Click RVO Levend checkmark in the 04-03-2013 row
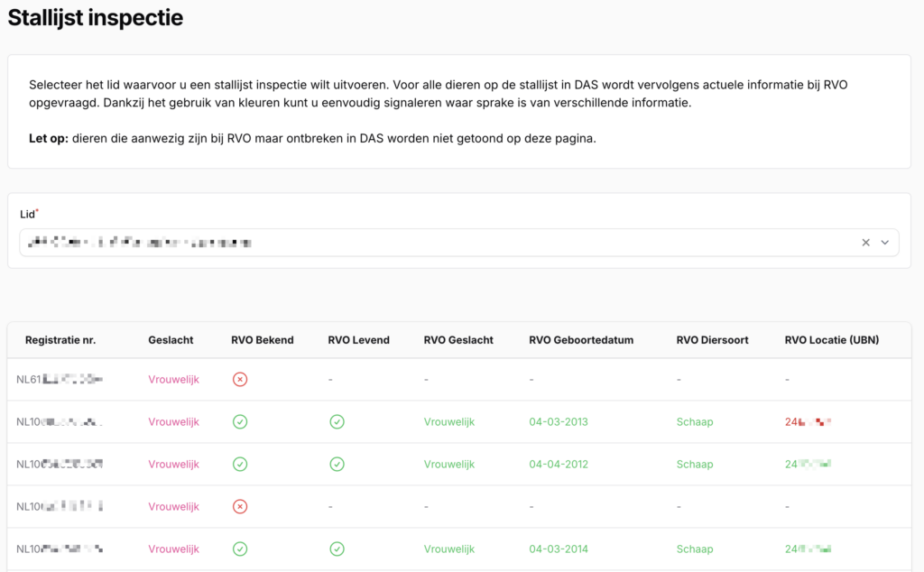The height and width of the screenshot is (572, 924). pos(337,422)
